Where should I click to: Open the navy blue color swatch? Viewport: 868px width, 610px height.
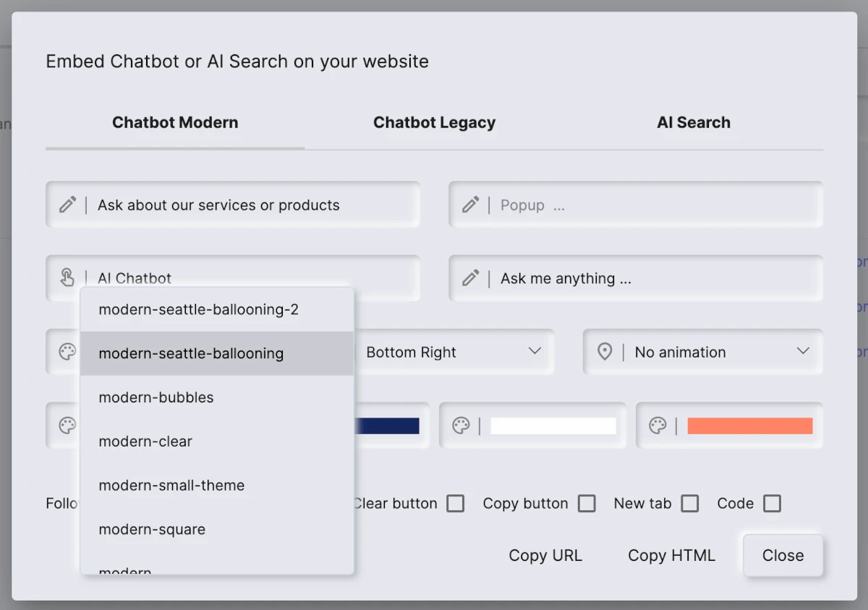(388, 425)
